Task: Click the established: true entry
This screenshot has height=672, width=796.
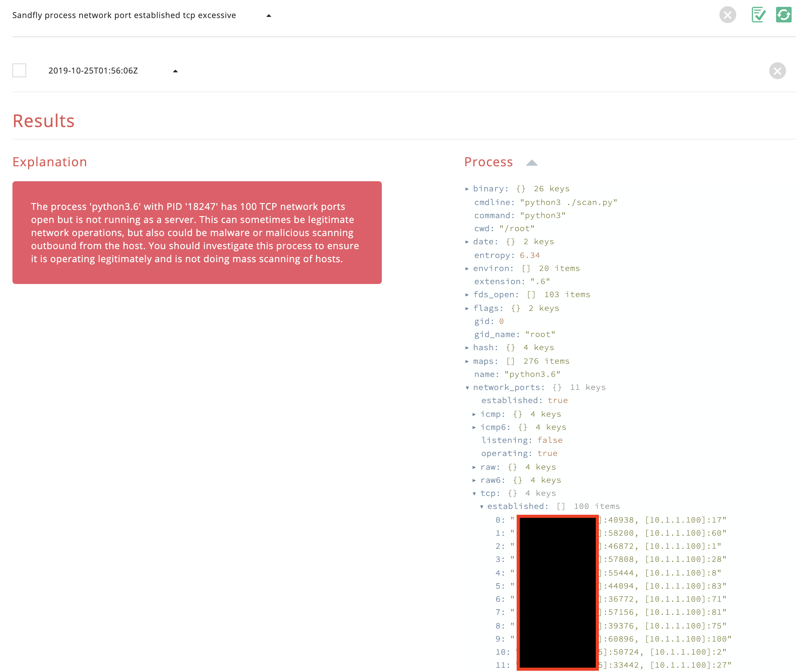Action: pos(524,400)
